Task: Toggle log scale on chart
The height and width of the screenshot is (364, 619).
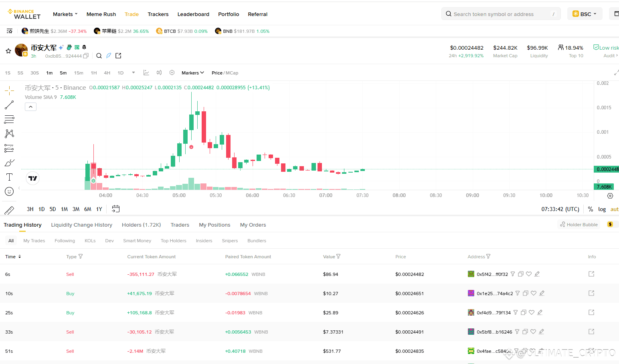Action: pos(602,209)
